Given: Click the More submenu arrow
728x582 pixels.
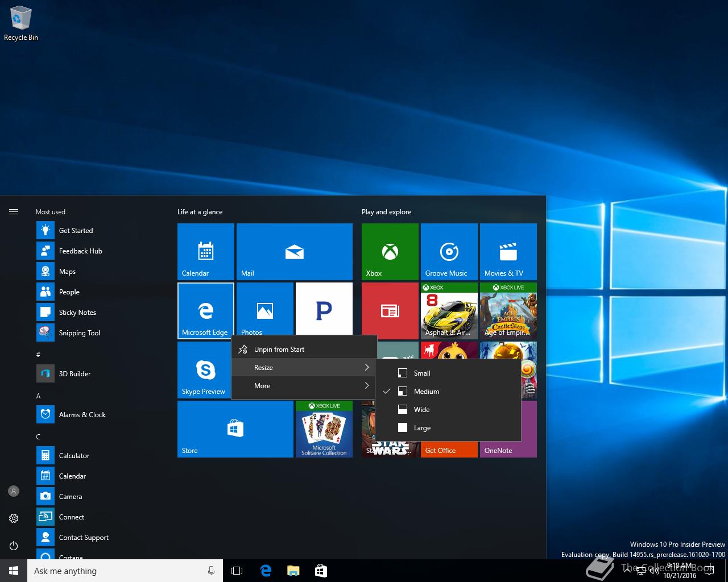Looking at the screenshot, I should (367, 386).
